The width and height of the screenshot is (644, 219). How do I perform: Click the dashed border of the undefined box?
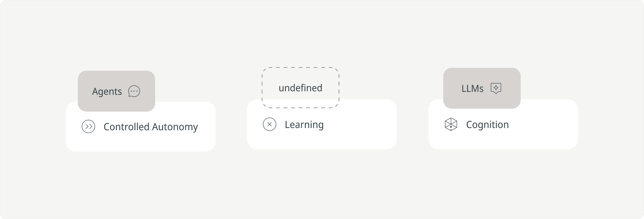click(x=300, y=67)
